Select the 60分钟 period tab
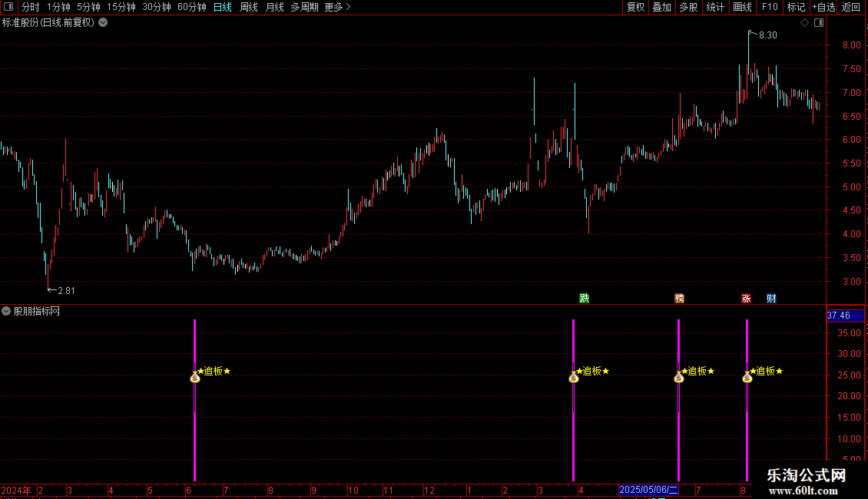 point(192,7)
